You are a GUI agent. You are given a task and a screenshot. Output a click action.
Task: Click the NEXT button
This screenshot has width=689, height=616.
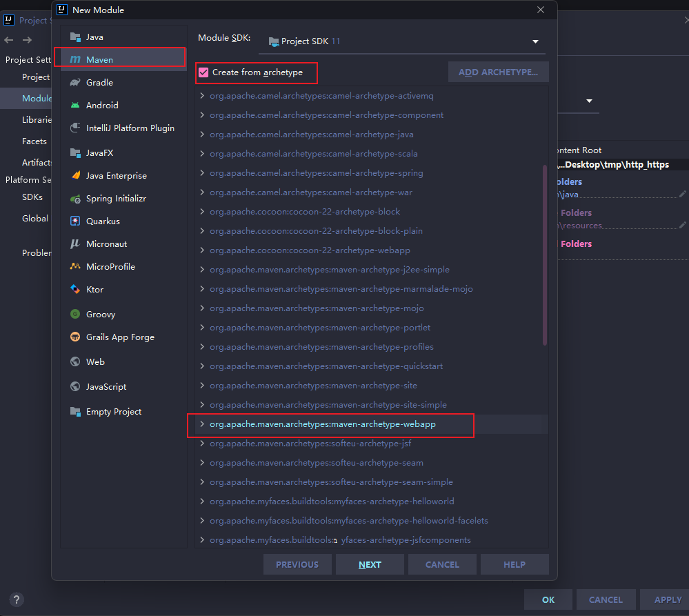[370, 564]
